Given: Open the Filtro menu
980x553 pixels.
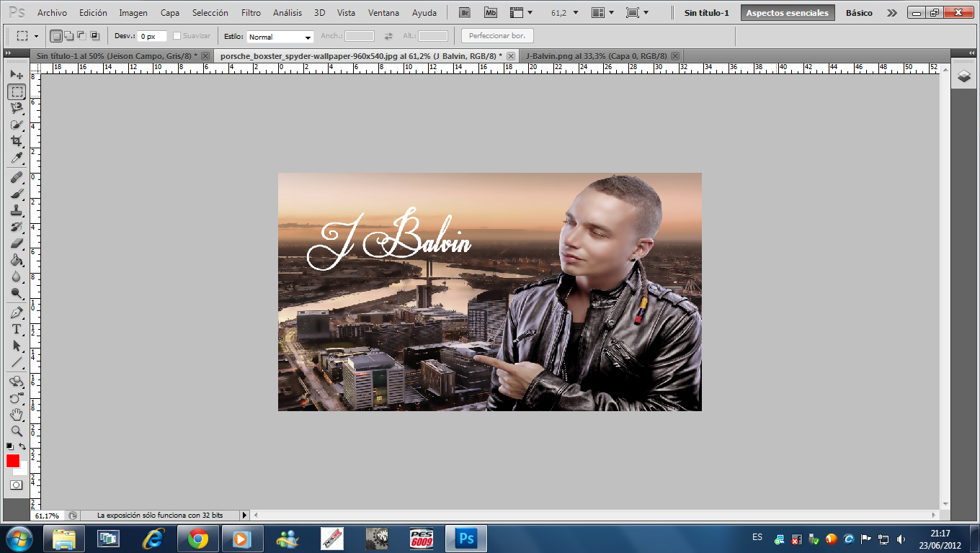Looking at the screenshot, I should pos(251,13).
